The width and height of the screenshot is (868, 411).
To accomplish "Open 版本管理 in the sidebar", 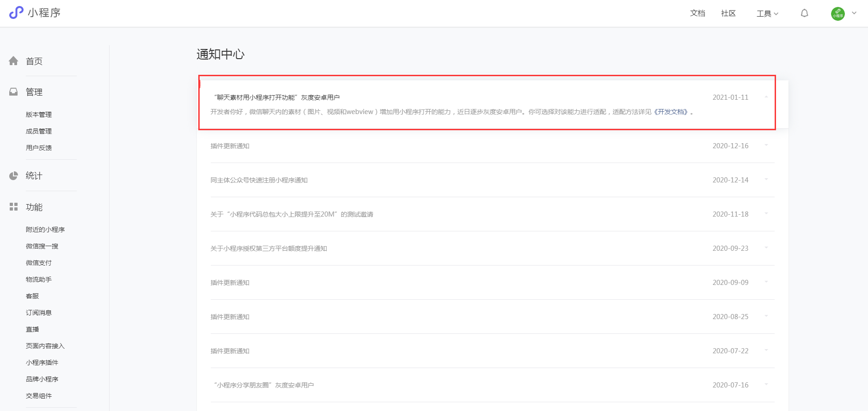I will [39, 115].
